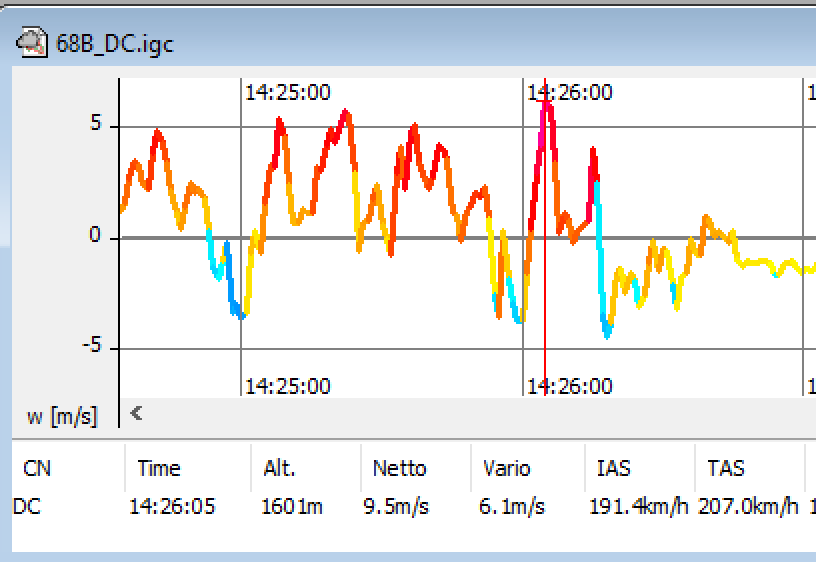Click the 68B_DC.igc window icon
This screenshot has width=816, height=562.
click(32, 43)
